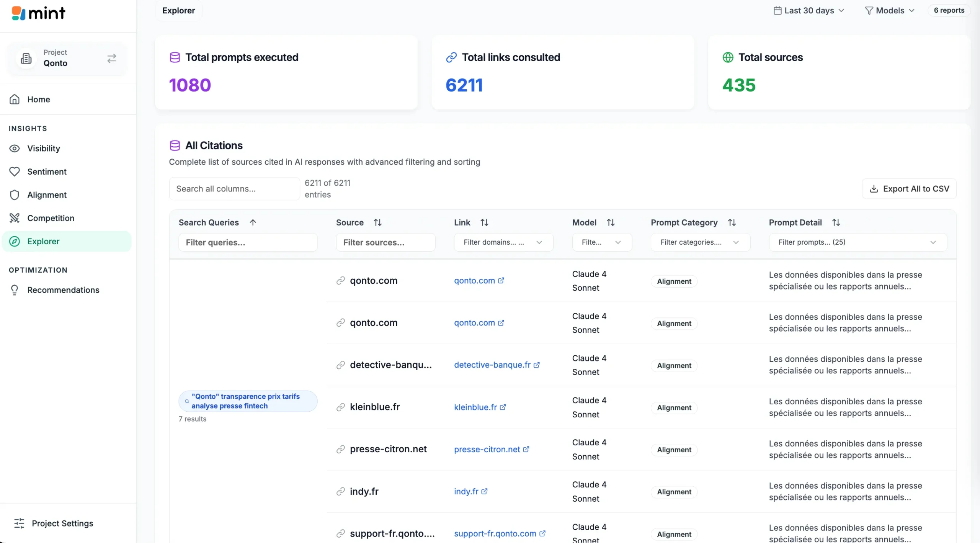
Task: Sort the Model column
Action: click(x=611, y=222)
